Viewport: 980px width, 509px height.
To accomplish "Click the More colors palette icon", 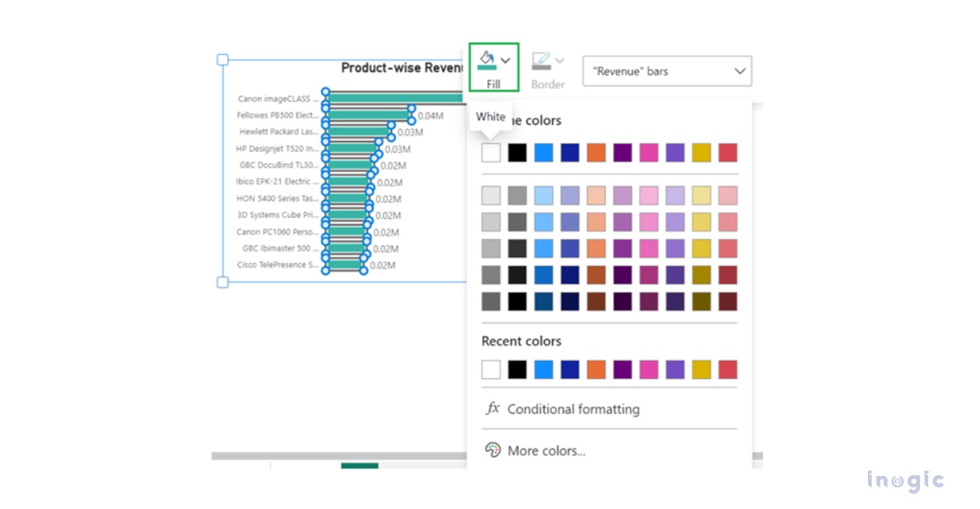I will [493, 450].
